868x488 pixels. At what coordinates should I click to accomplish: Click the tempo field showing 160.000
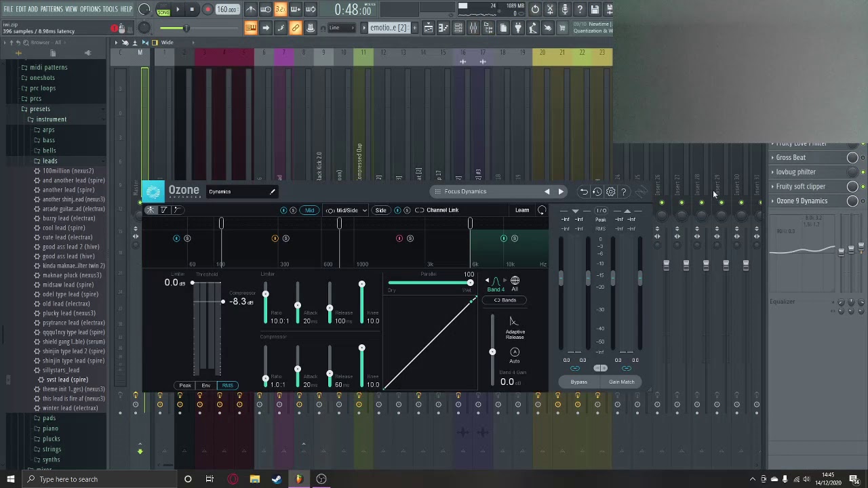tap(227, 9)
